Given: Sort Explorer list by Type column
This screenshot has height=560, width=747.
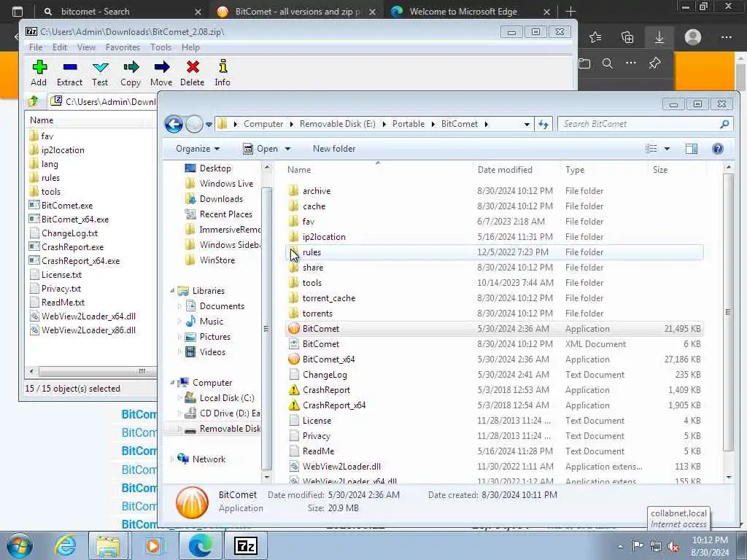Looking at the screenshot, I should click(x=604, y=169).
